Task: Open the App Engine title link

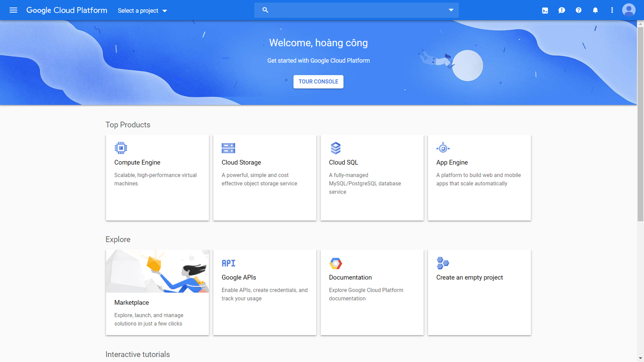Action: pyautogui.click(x=452, y=162)
